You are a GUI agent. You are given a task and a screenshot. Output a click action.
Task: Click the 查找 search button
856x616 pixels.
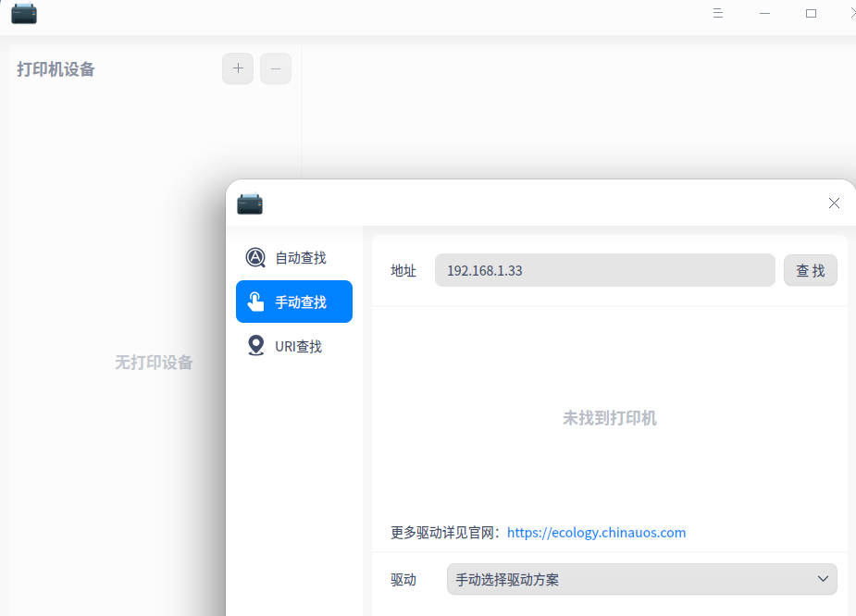point(810,270)
